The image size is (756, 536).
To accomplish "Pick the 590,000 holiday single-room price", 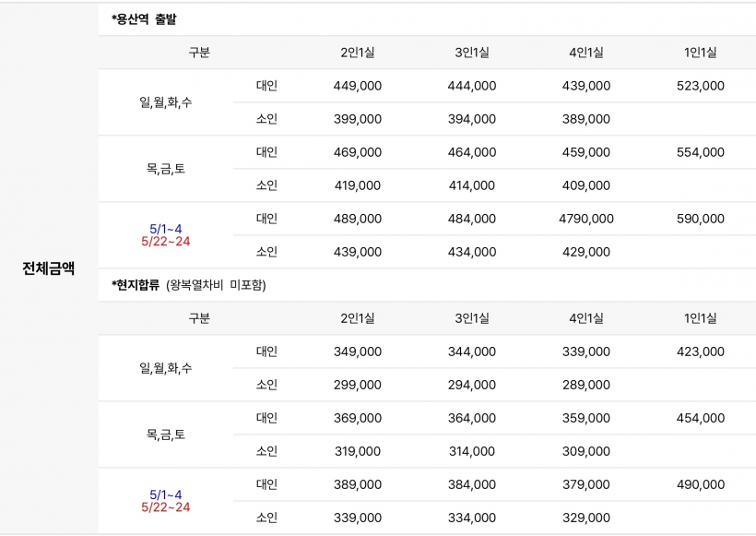I will (x=701, y=219).
